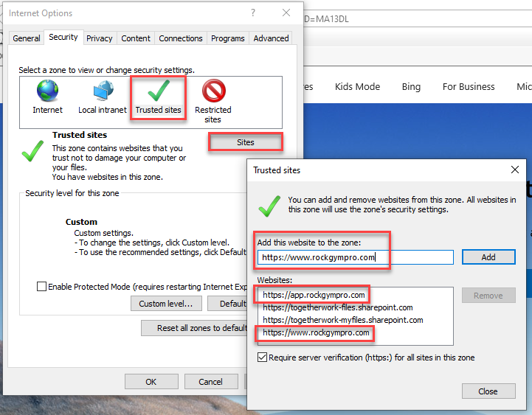The image size is (532, 415).
Task: Open the Connections tab
Action: [x=181, y=38]
